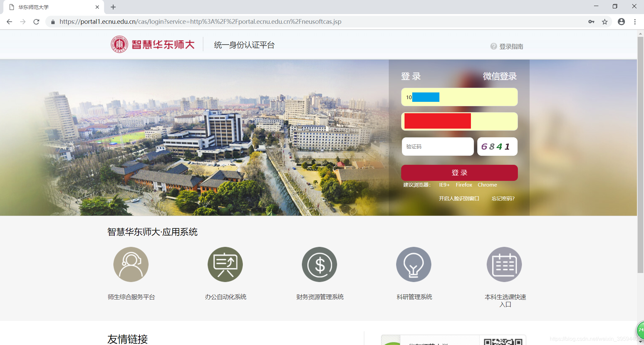The height and width of the screenshot is (345, 644).
Task: Open the 财务资源管理系统 dollar icon
Action: pyautogui.click(x=319, y=264)
